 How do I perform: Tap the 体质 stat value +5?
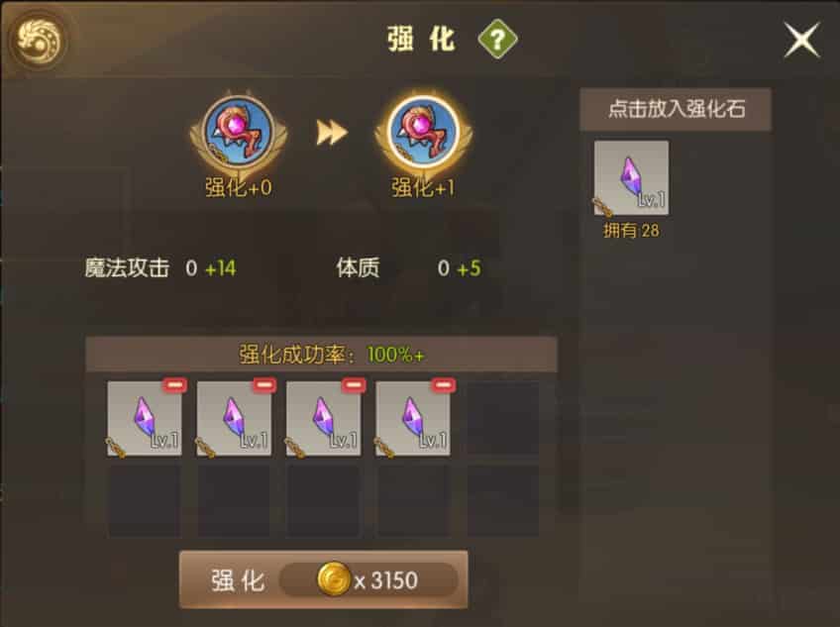(470, 268)
